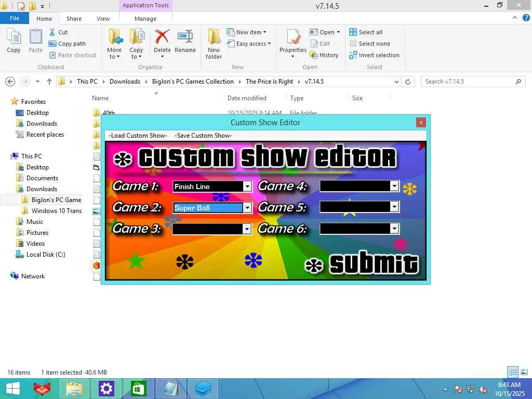
Task: Sort by the Type column header
Action: click(x=297, y=98)
